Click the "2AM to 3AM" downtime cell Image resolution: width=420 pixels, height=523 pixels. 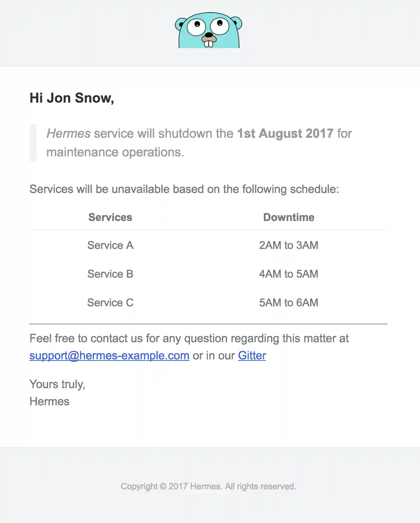click(x=288, y=245)
